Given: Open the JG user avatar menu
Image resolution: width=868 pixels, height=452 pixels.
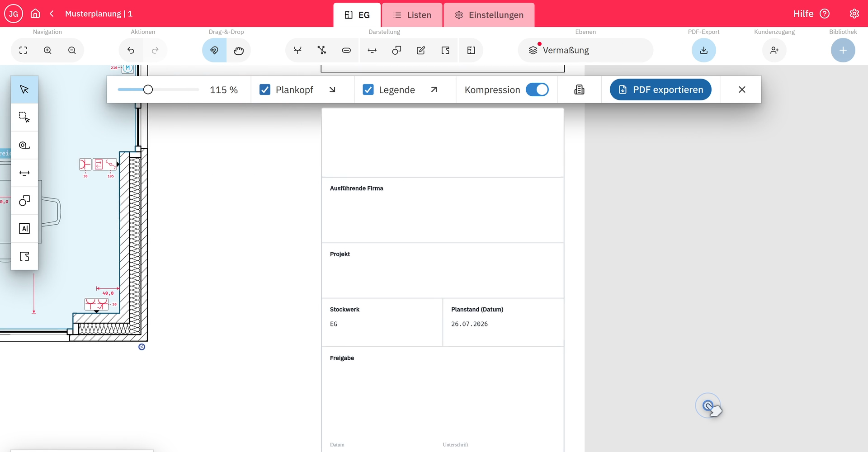Looking at the screenshot, I should 14,14.
